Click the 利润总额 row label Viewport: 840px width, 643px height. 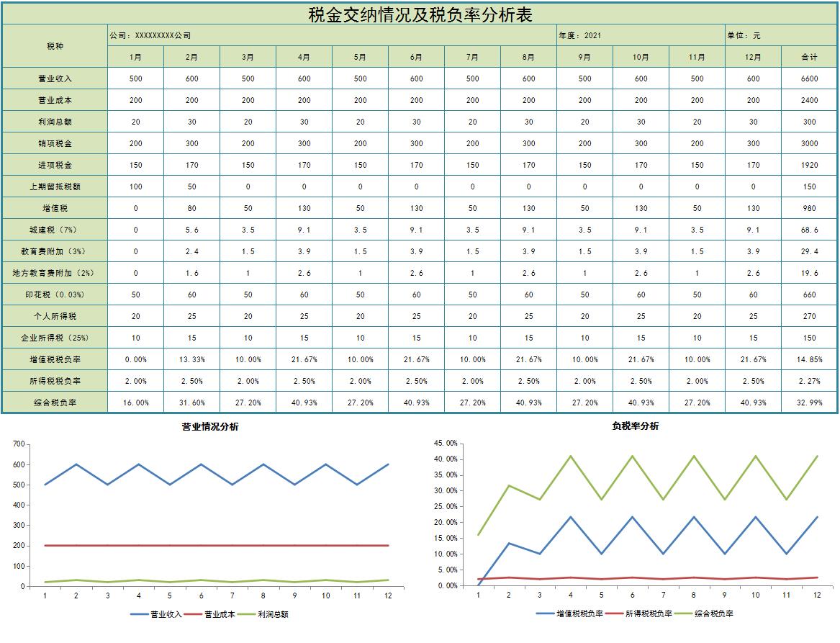[x=54, y=122]
